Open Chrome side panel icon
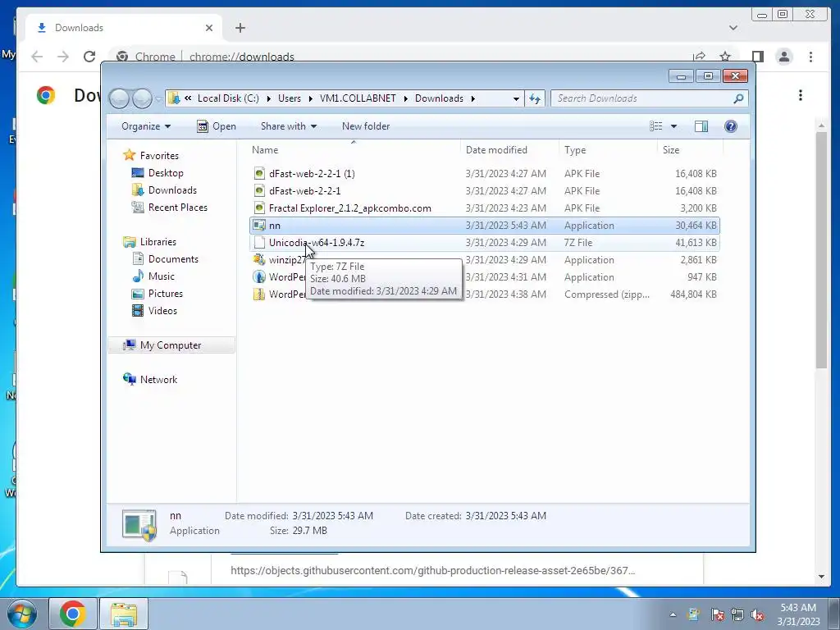This screenshot has width=840, height=630. click(x=757, y=57)
